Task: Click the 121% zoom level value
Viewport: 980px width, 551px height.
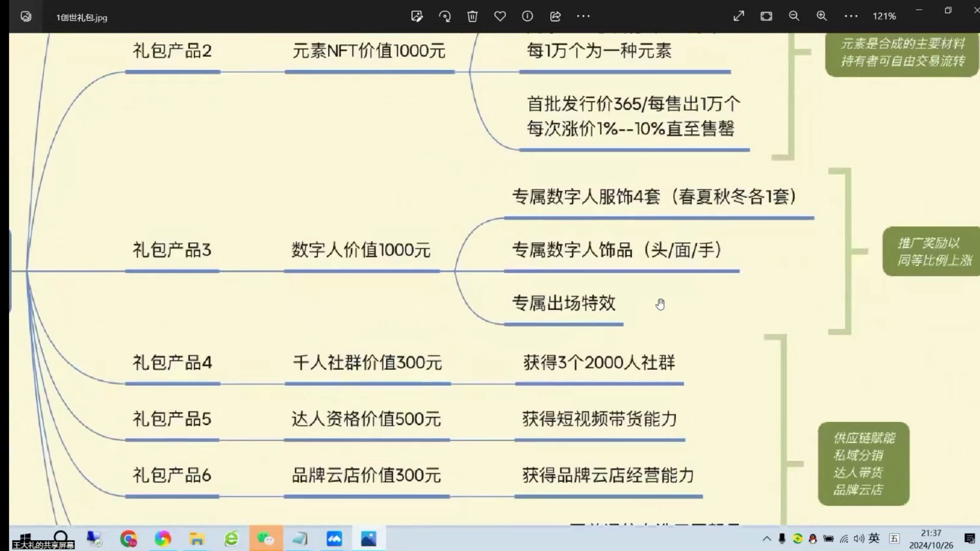Action: tap(884, 16)
